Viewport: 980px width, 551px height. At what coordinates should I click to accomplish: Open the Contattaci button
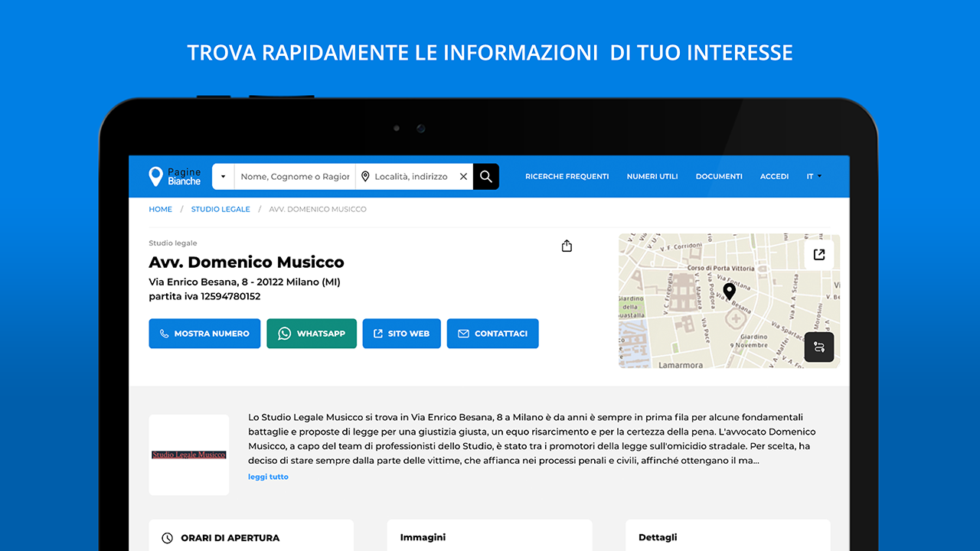pos(493,334)
